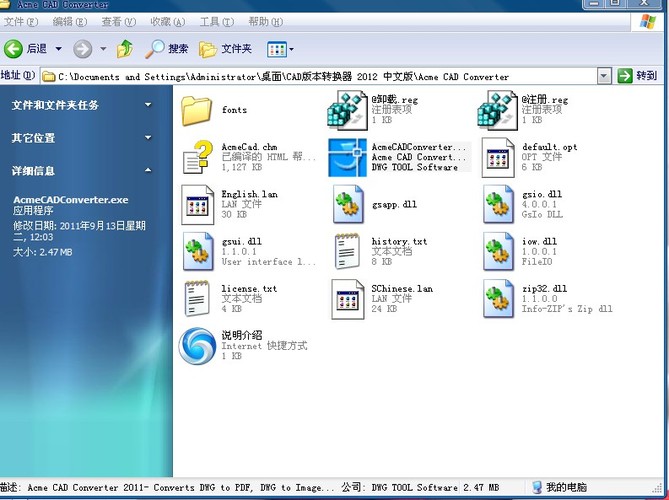Open the 搜索 search tool

coord(167,49)
